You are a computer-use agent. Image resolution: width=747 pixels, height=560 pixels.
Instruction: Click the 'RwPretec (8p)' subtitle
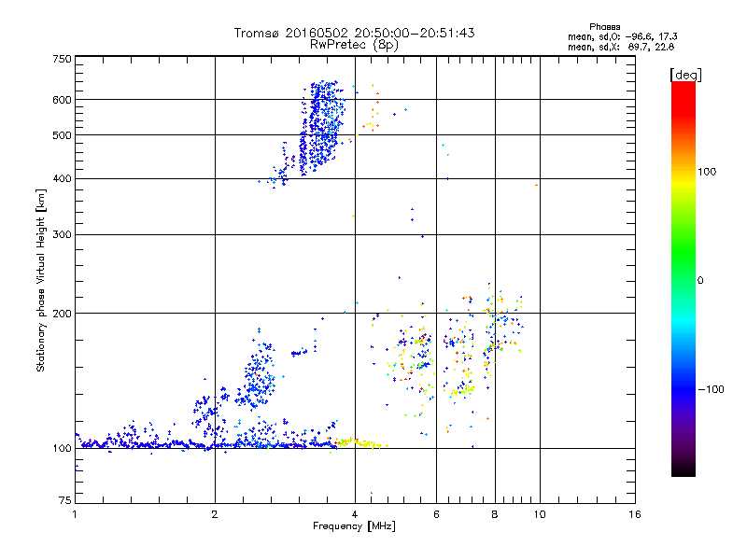(354, 45)
